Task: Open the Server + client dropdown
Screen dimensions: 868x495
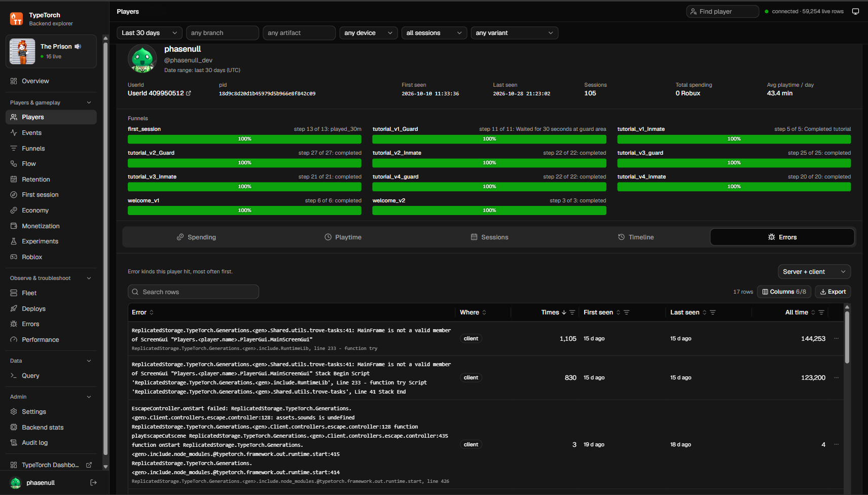Action: point(814,272)
